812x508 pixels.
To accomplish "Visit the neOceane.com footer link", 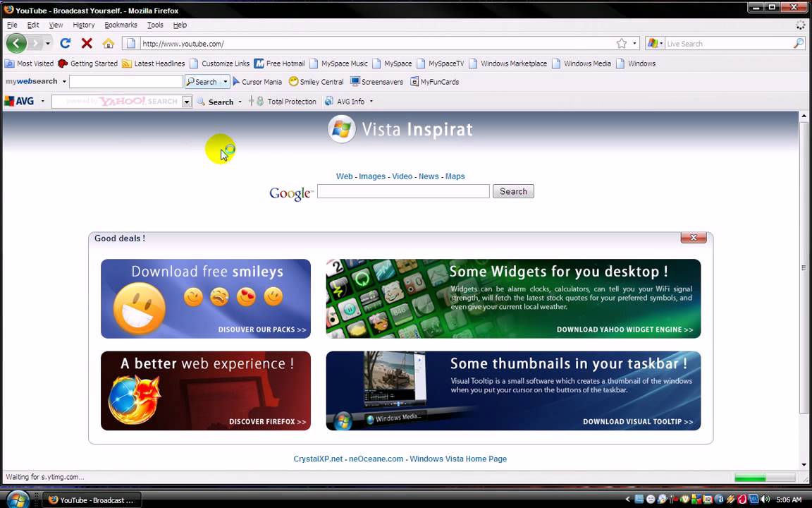I will [376, 459].
